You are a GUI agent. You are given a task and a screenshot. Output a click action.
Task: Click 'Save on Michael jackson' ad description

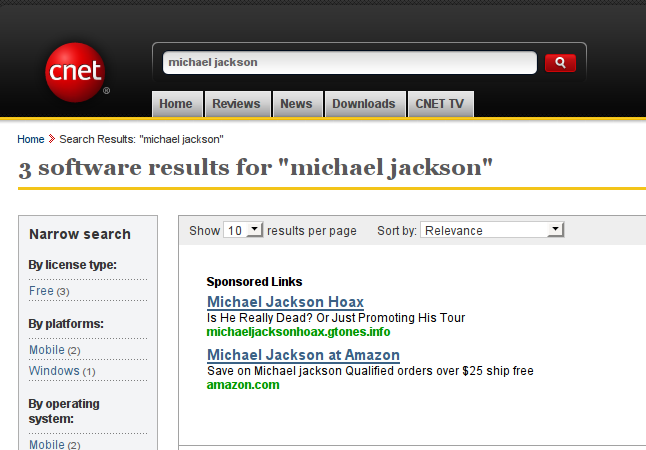coord(370,371)
